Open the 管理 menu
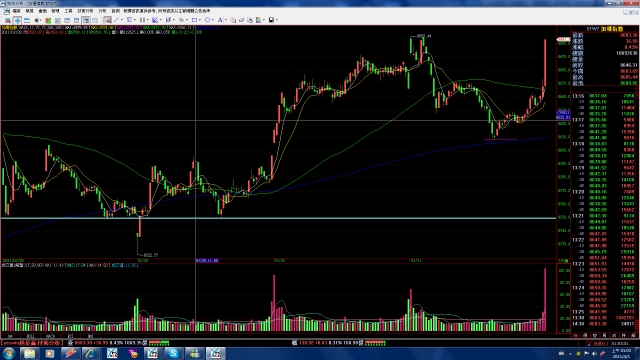The width and height of the screenshot is (640, 360). (56, 11)
